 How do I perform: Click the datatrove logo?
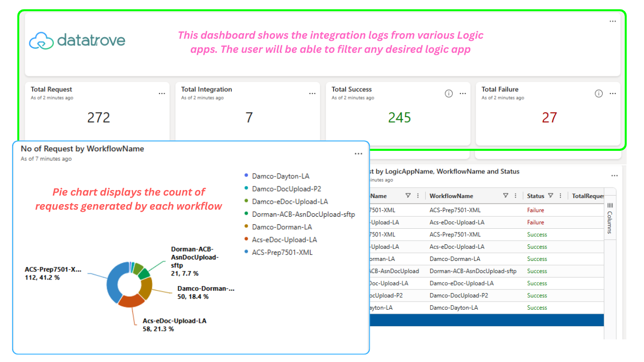pos(77,41)
